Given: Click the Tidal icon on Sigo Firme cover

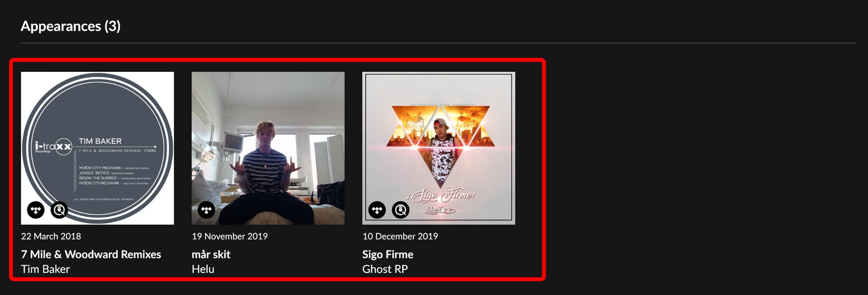Looking at the screenshot, I should click(377, 210).
